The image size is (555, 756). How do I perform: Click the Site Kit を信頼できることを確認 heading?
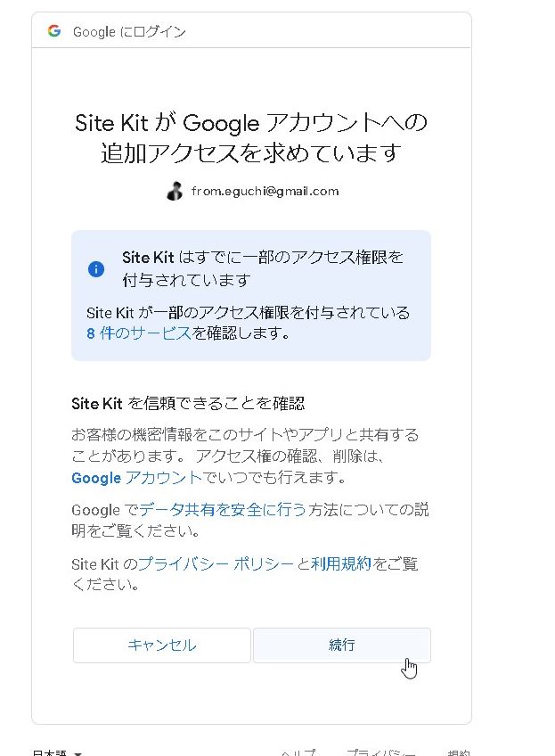coord(188,404)
